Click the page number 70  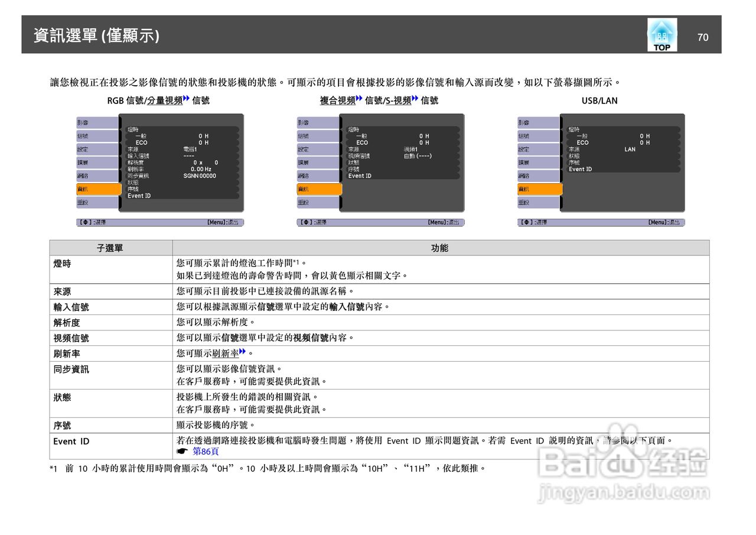702,37
